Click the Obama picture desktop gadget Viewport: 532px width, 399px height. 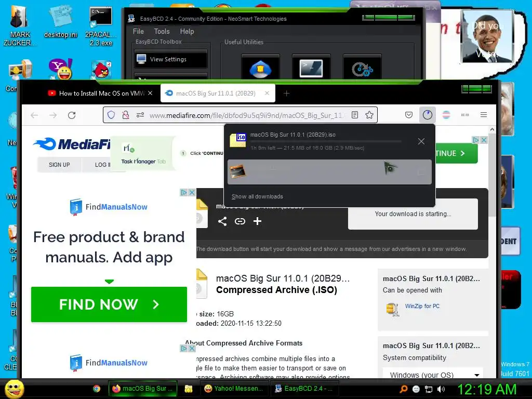point(487,36)
